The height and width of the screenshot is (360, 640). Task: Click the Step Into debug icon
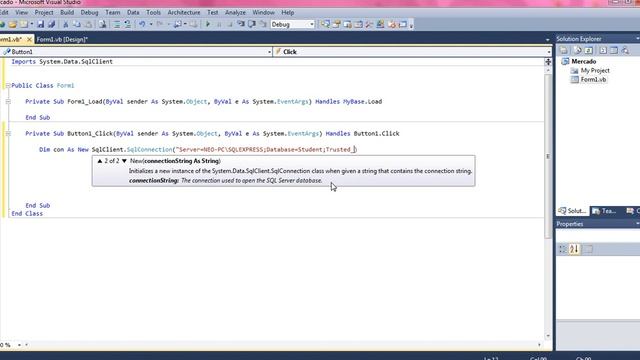pos(241,24)
